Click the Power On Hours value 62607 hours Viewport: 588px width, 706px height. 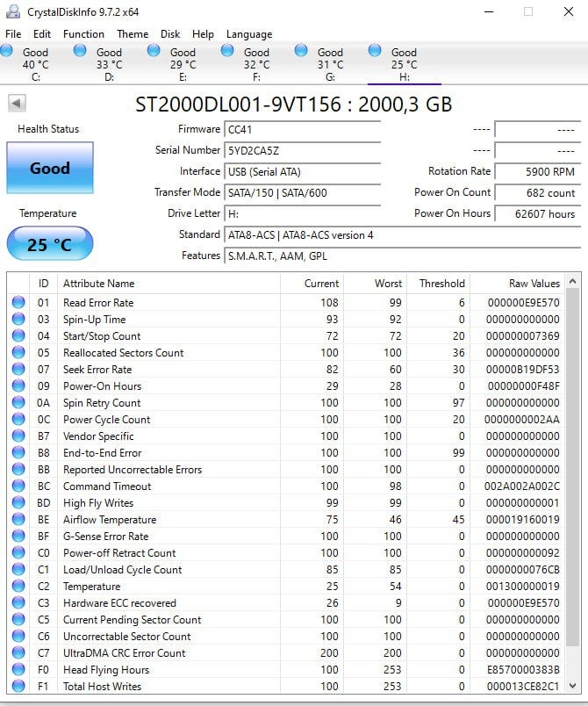pos(538,214)
